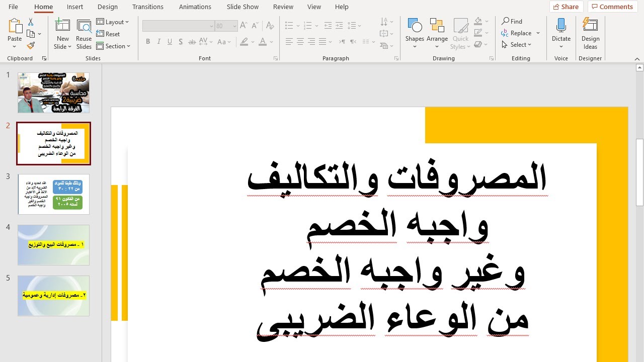Select slide 3 thumbnail
This screenshot has width=644, height=362.
(x=53, y=194)
